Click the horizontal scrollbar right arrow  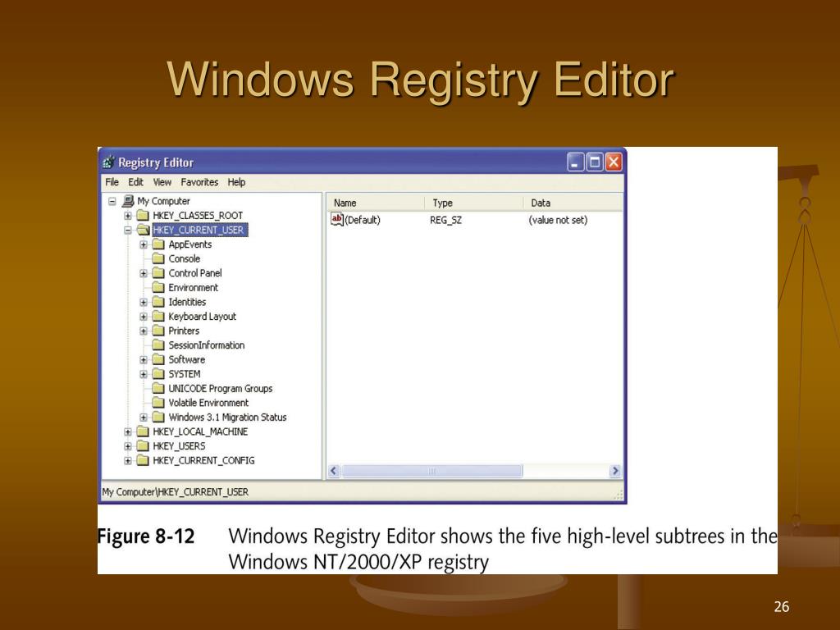point(615,471)
